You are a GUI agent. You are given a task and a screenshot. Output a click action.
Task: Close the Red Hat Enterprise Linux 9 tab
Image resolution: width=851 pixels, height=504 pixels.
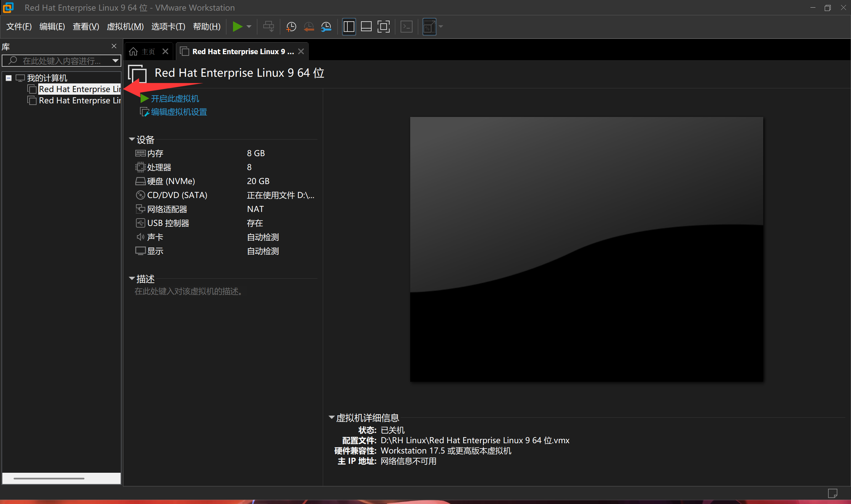(x=301, y=51)
